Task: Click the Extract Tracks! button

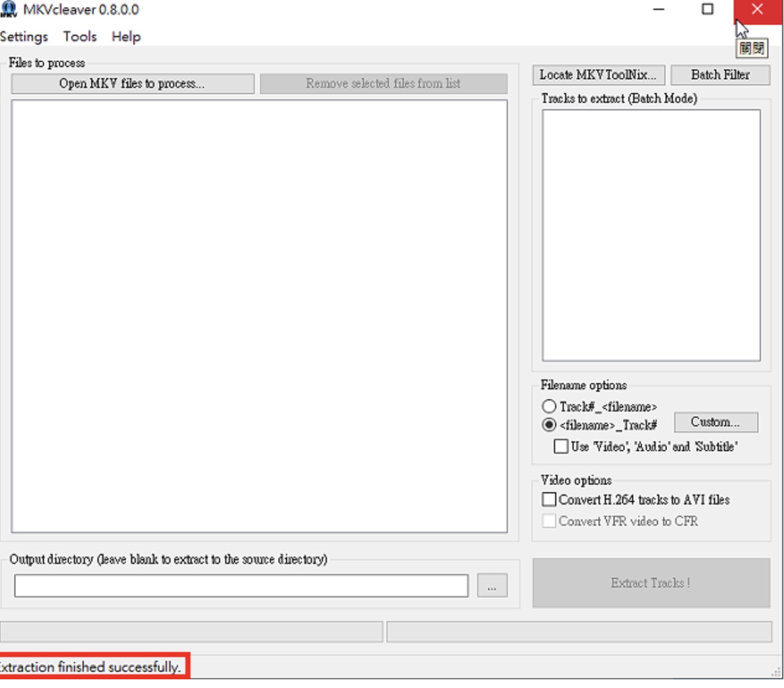Action: [651, 583]
